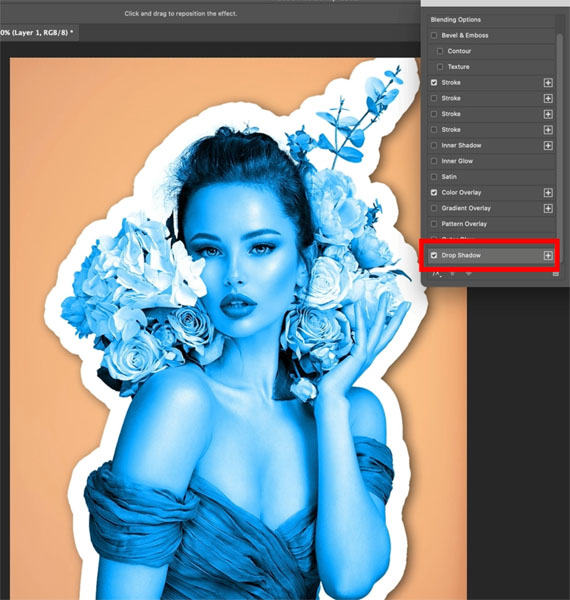Screen dimensions: 570x600
Task: Enable the Bevel & Emboss checkbox
Action: (434, 35)
